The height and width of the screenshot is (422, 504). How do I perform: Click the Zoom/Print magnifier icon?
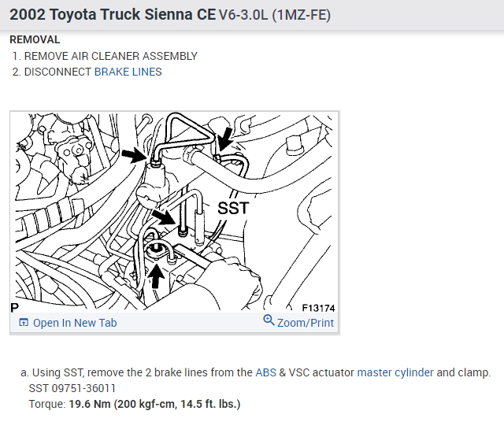[x=269, y=320]
